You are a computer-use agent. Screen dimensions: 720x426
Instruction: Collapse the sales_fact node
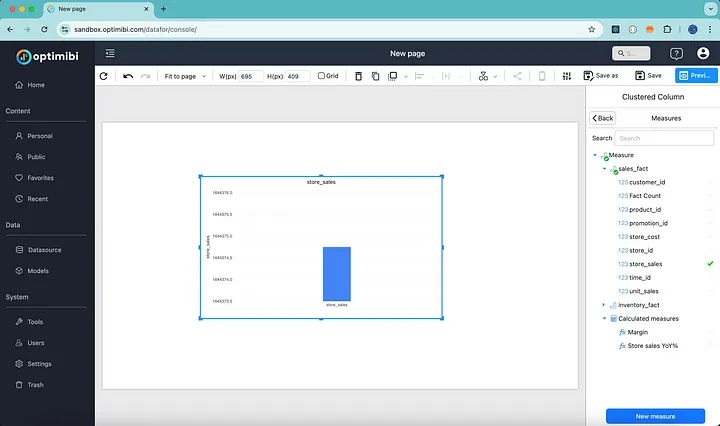tap(604, 169)
